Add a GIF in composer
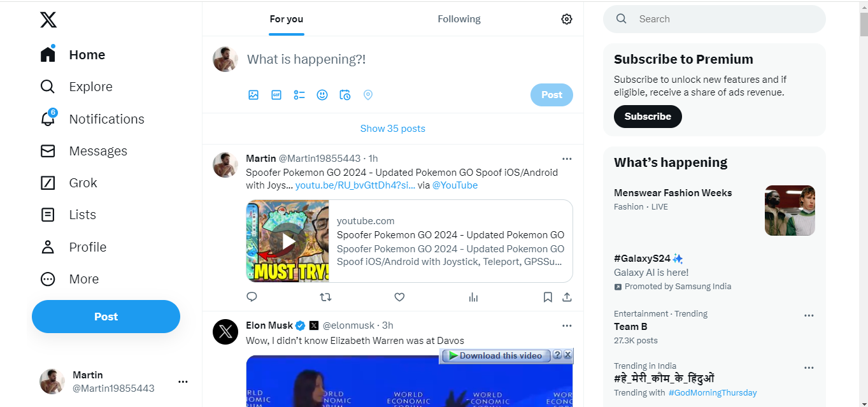This screenshot has width=868, height=407. click(276, 95)
